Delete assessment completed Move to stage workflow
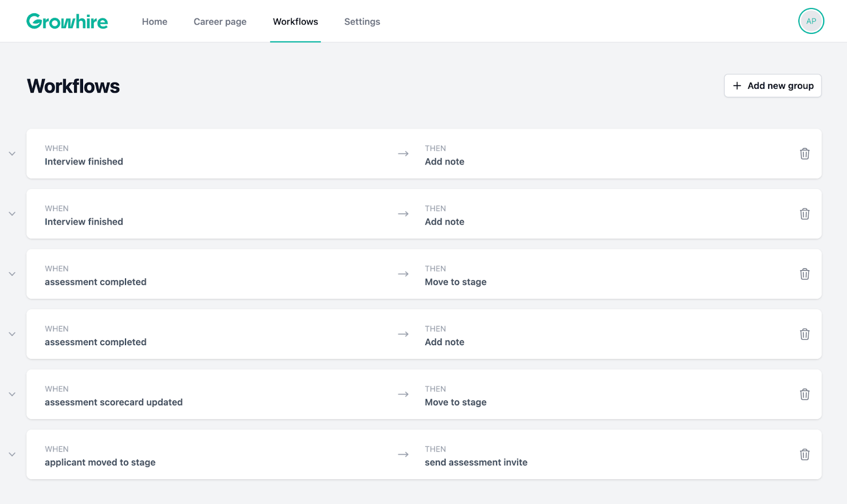Screen dimensions: 847x504 pyautogui.click(x=805, y=274)
